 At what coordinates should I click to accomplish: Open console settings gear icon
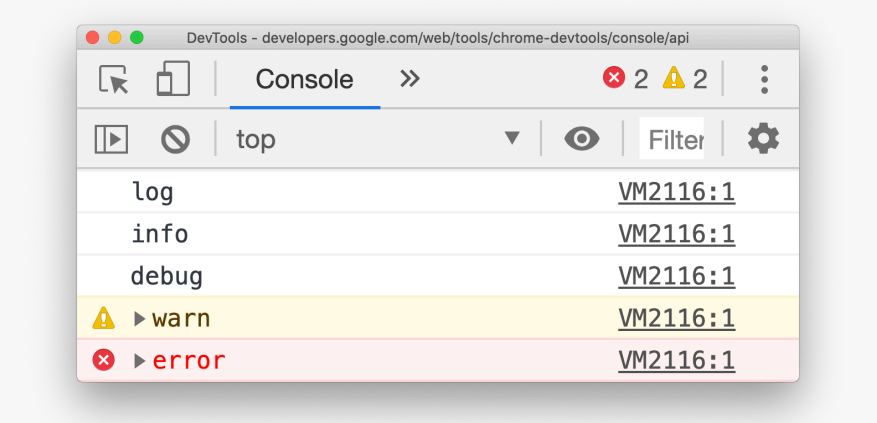763,139
